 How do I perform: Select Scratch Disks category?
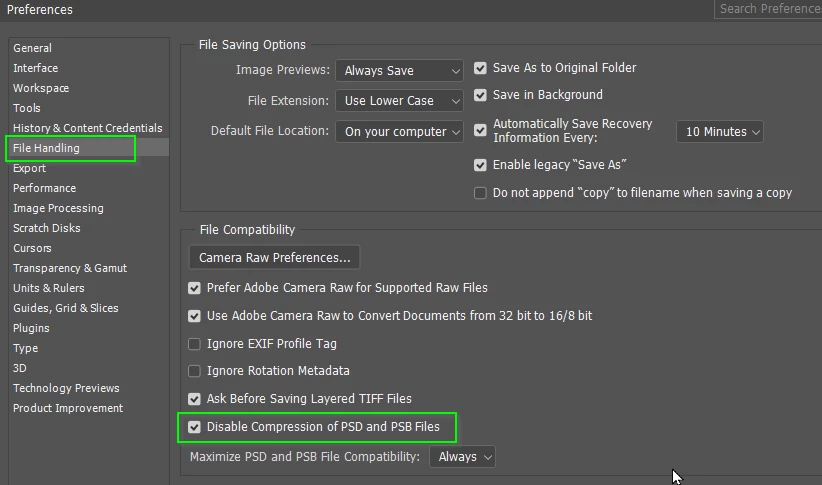(47, 228)
